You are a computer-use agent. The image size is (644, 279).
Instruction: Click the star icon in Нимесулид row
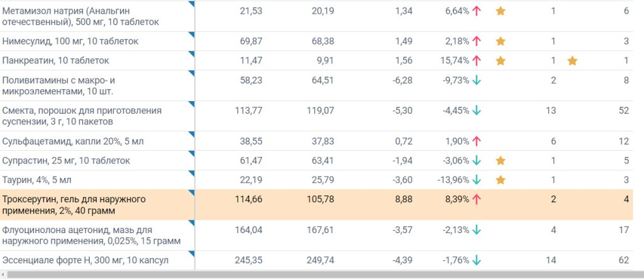pos(501,41)
